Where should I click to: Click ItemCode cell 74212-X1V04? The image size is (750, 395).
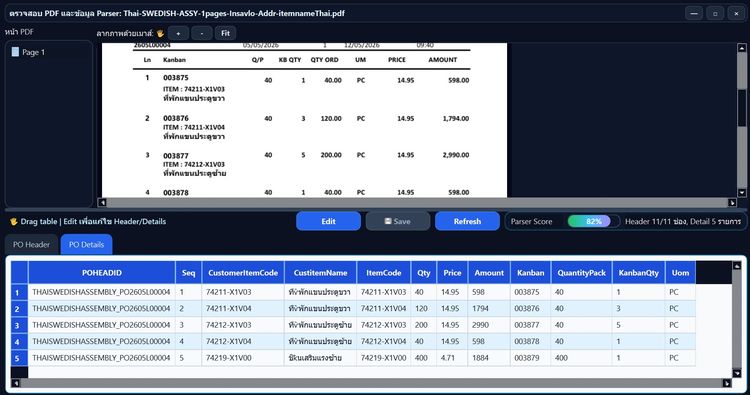click(384, 341)
